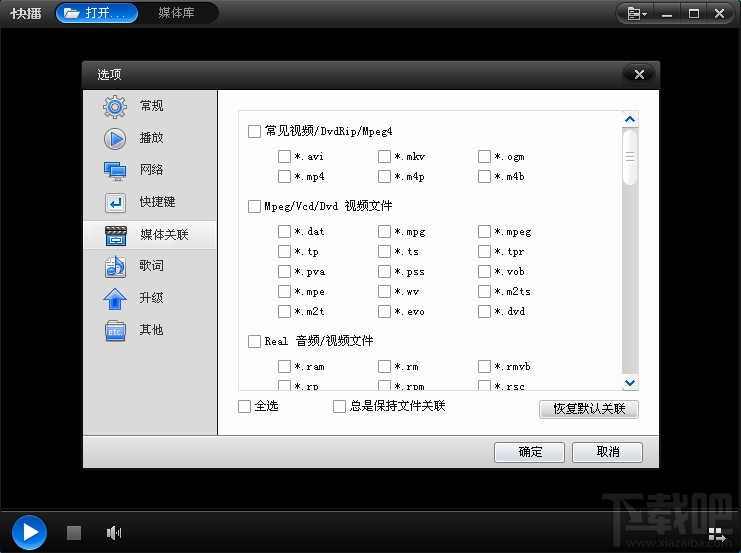Viewport: 741px width, 553px height.
Task: Select the 快捷键 hotkeys icon
Action: tap(115, 203)
